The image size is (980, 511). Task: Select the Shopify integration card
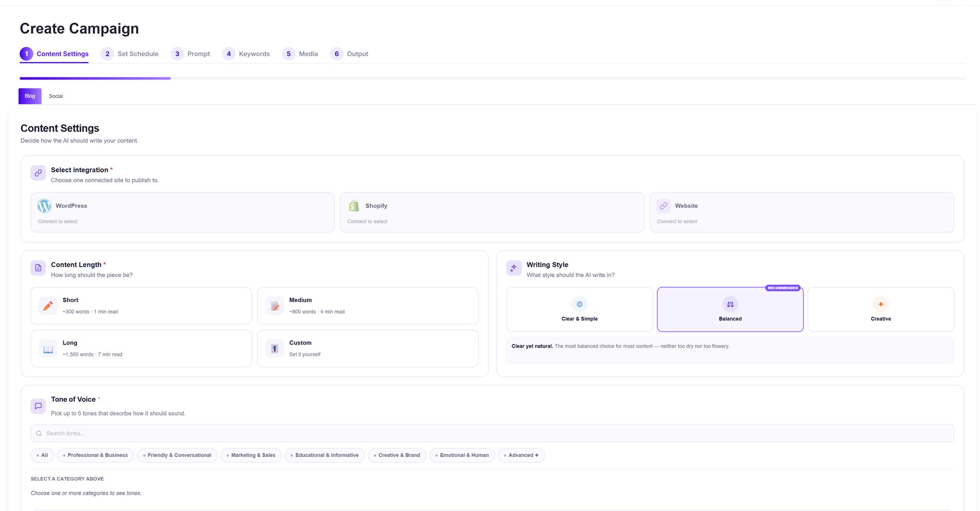click(492, 212)
